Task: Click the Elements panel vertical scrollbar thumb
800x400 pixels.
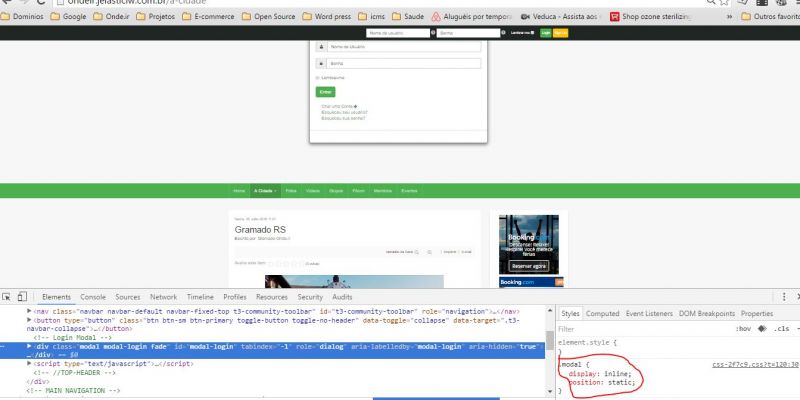Action: [549, 339]
